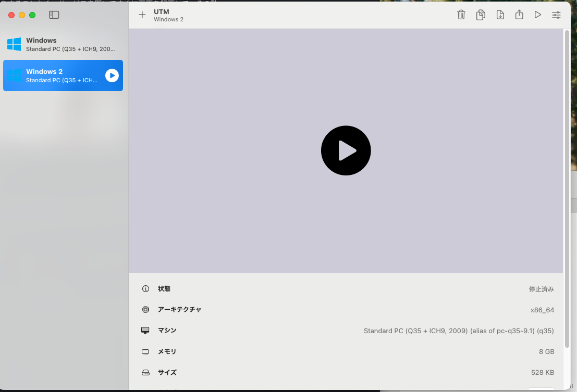Image resolution: width=577 pixels, height=392 pixels.
Task: Click the Windows logo icon on the Windows 2 row
Action: pyautogui.click(x=14, y=75)
